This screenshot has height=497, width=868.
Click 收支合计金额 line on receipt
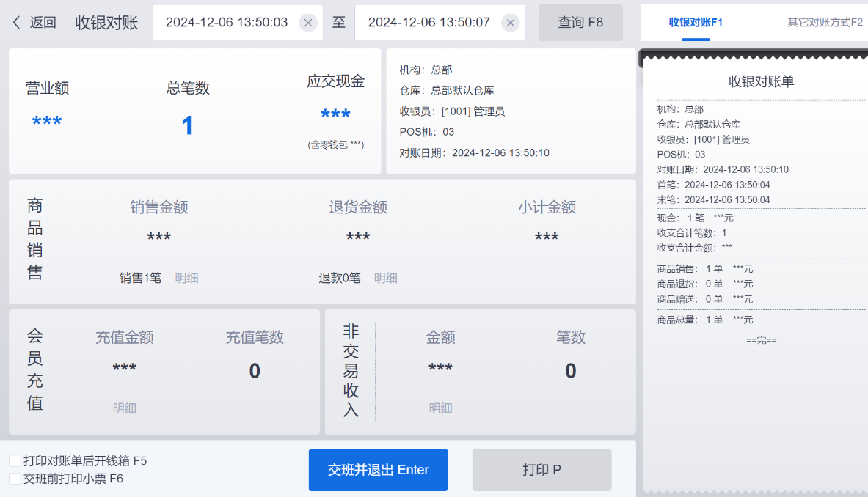695,248
